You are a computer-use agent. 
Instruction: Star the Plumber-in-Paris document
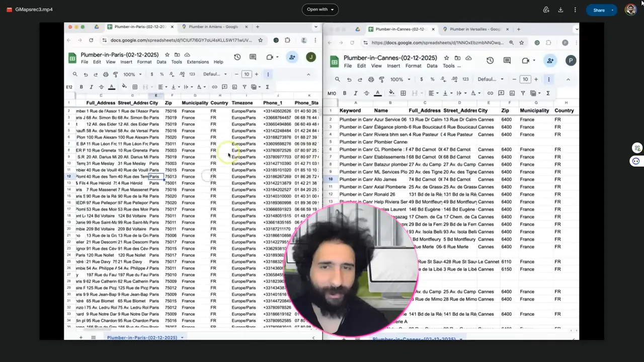pyautogui.click(x=168, y=55)
